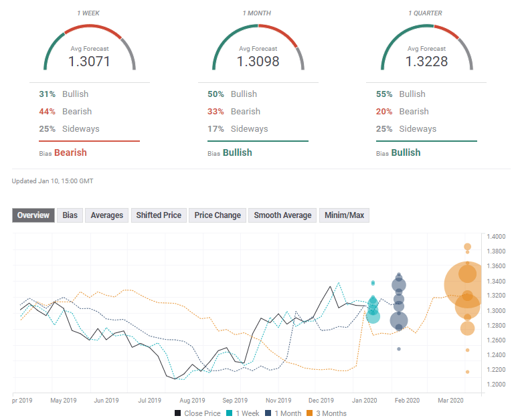The width and height of the screenshot is (514, 420).
Task: Switch to Smooth Average tab
Action: pyautogui.click(x=282, y=215)
